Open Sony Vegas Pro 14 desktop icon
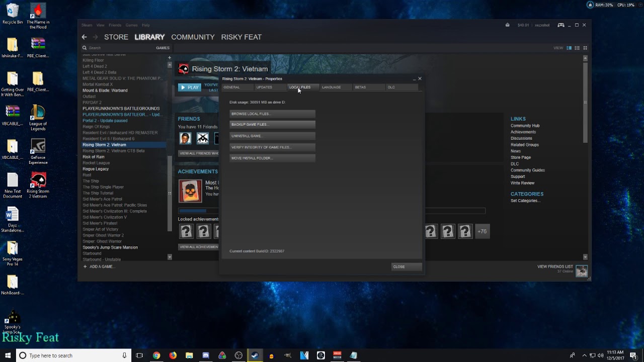 [13, 253]
